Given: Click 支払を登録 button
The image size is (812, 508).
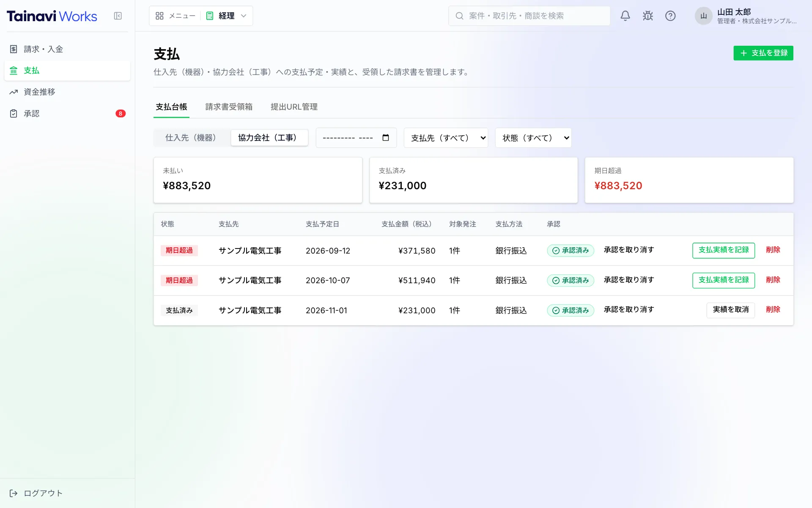Looking at the screenshot, I should click(763, 53).
